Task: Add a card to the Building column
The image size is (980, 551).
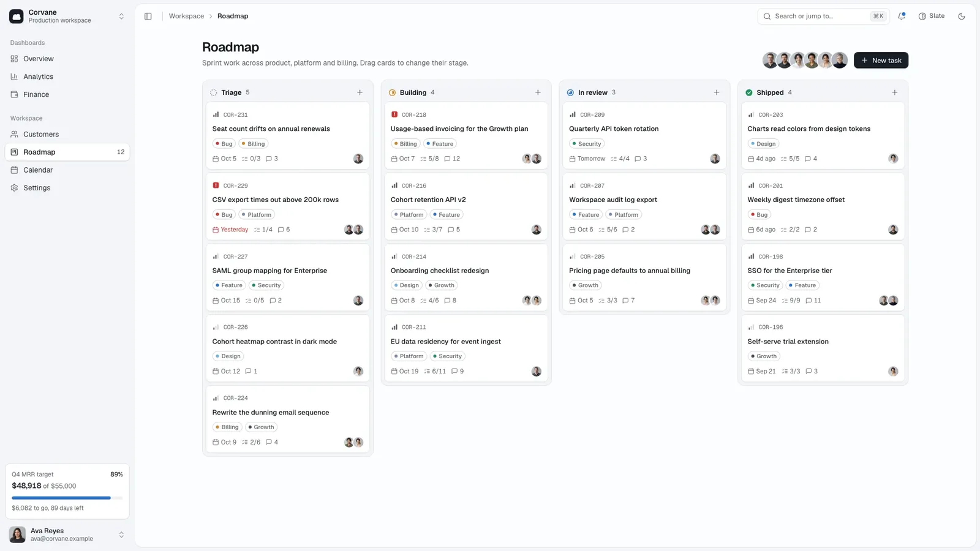Action: tap(538, 92)
